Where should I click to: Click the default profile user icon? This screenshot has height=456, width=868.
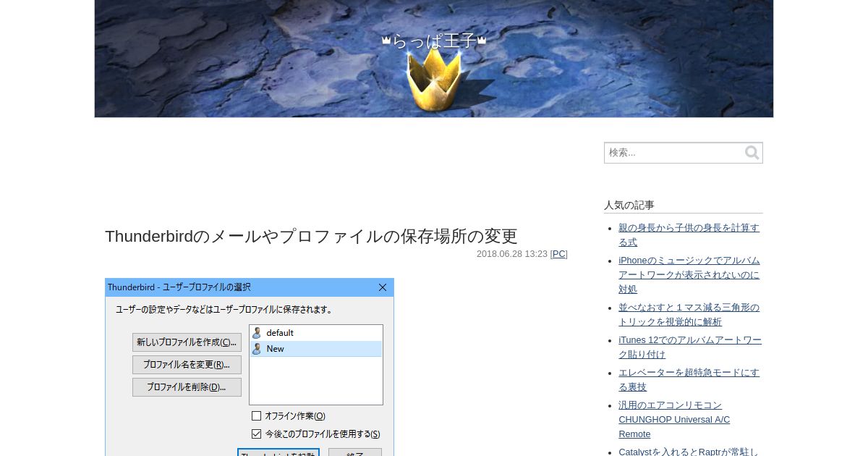(256, 333)
